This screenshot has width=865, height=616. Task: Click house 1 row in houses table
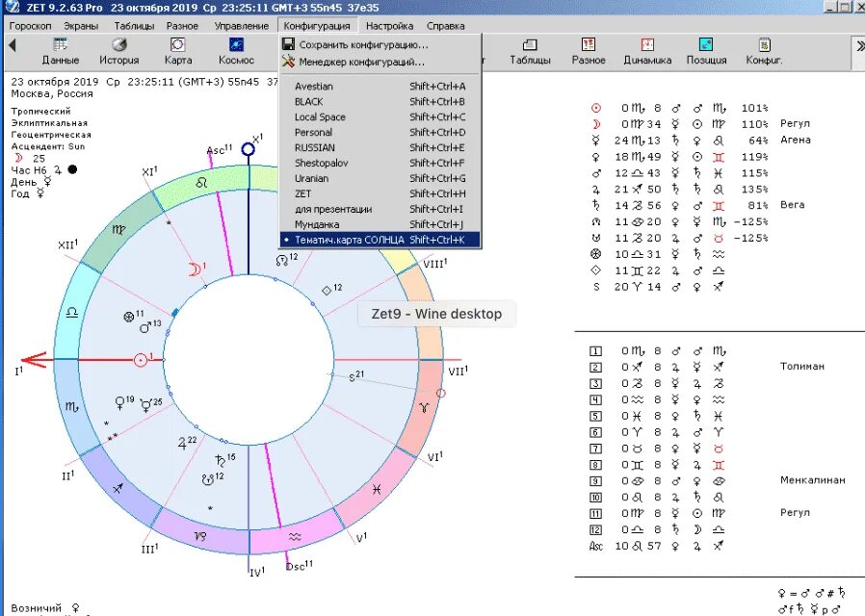coord(658,351)
